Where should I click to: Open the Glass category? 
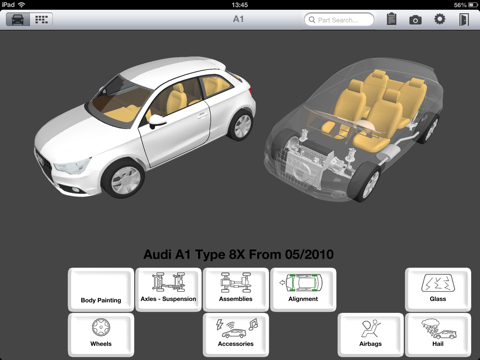(438, 289)
